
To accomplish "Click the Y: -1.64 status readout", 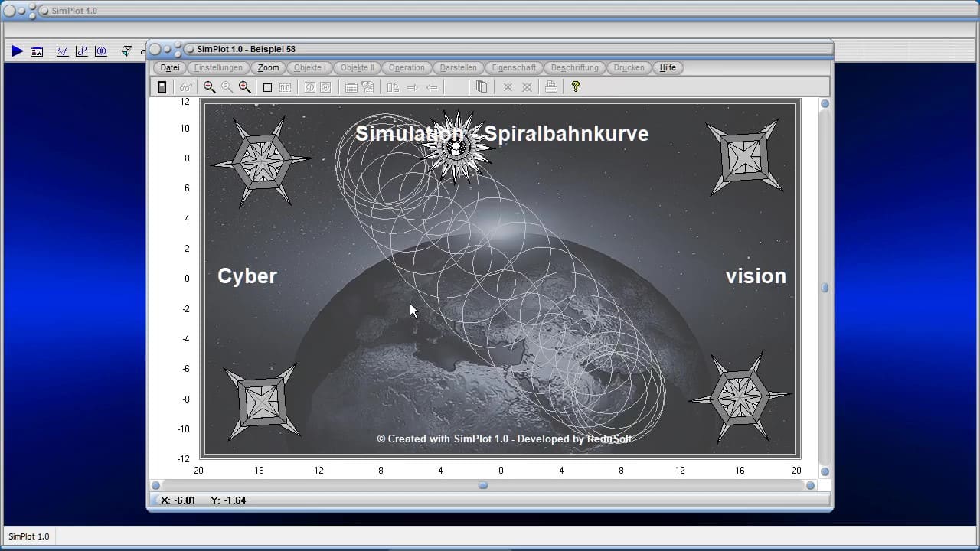I will coord(228,500).
